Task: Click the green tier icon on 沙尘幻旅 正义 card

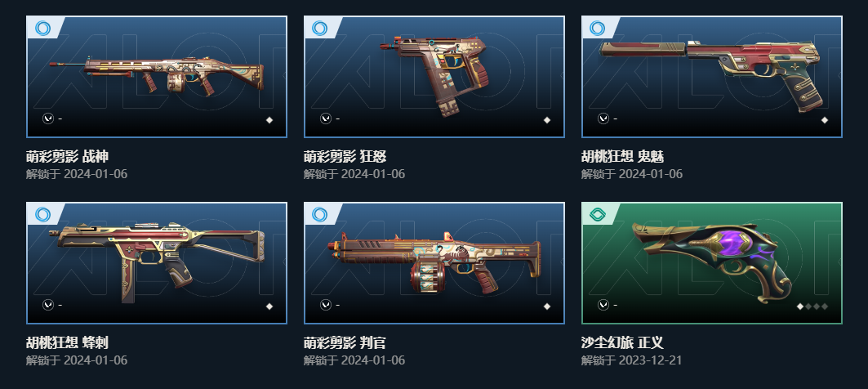Action: [597, 214]
